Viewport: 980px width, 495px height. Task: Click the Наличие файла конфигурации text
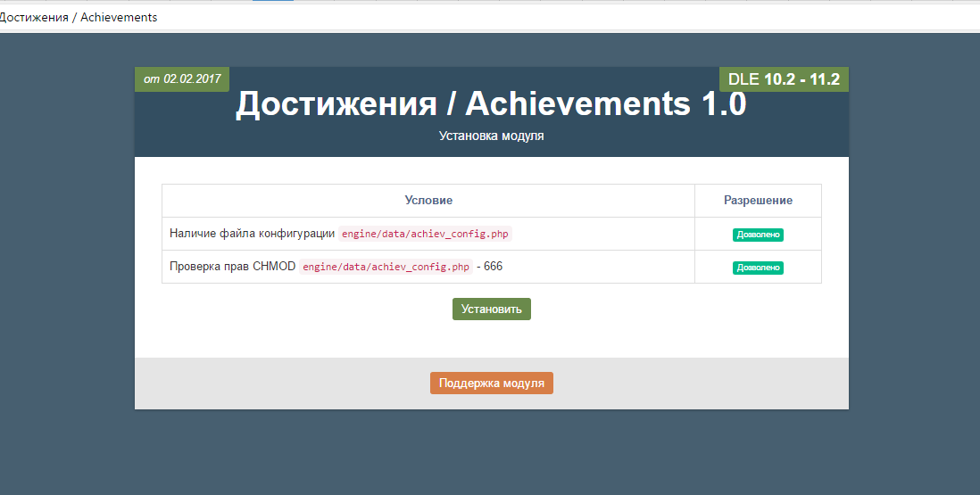tap(252, 234)
